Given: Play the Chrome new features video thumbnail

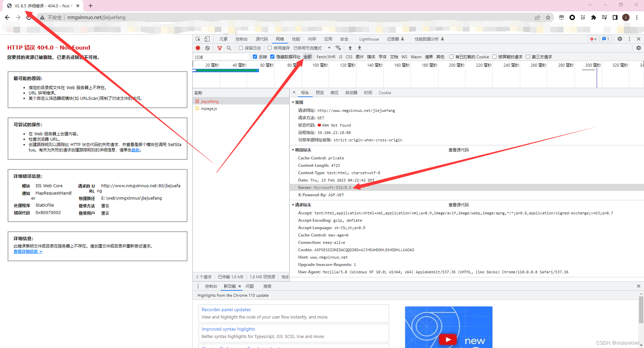Looking at the screenshot, I should click(x=448, y=327).
